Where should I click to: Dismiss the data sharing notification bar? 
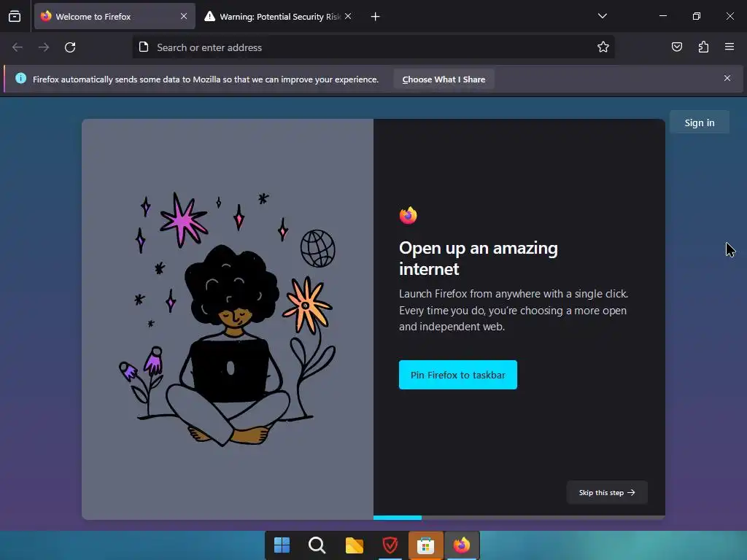727,78
